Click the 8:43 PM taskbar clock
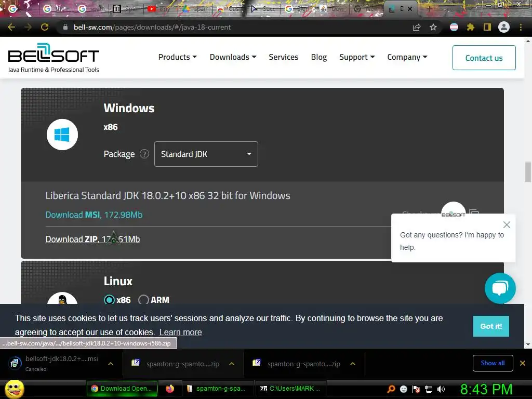Viewport: 532px width, 399px height. [x=486, y=389]
